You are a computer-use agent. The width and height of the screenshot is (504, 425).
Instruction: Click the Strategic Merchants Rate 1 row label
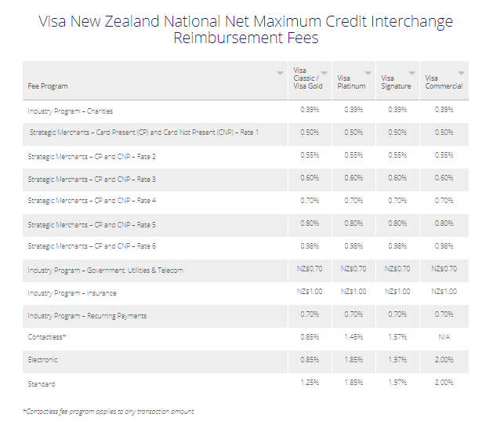[x=144, y=133]
